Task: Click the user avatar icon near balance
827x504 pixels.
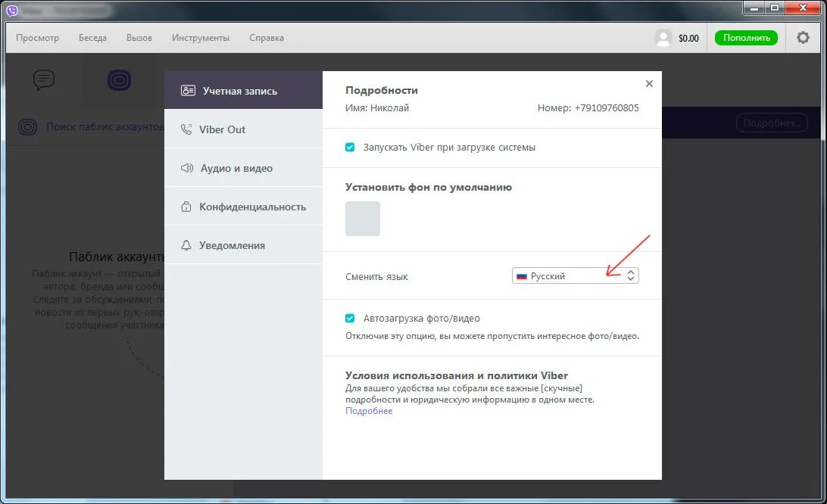Action: (x=663, y=38)
